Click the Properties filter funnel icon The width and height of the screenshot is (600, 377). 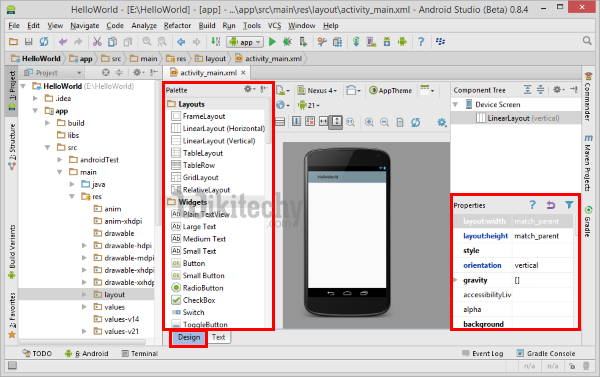click(569, 205)
